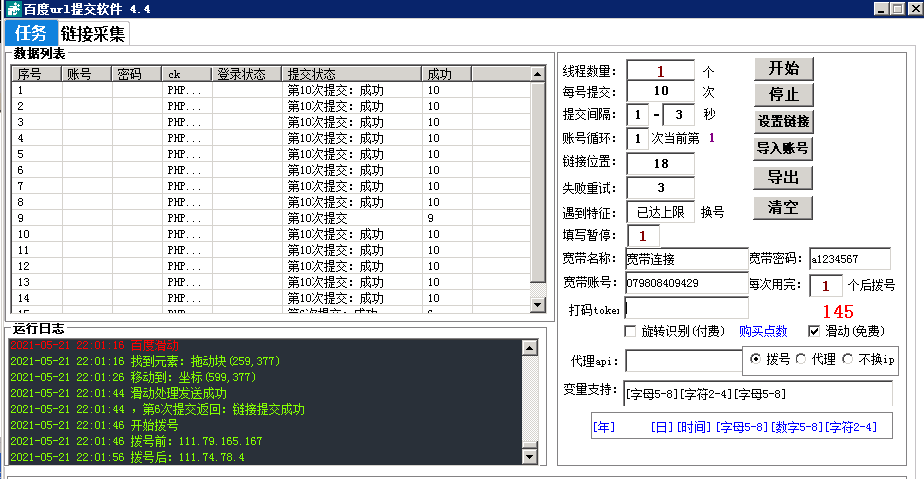Click the 序号 column header
924x479 pixels.
click(37, 74)
